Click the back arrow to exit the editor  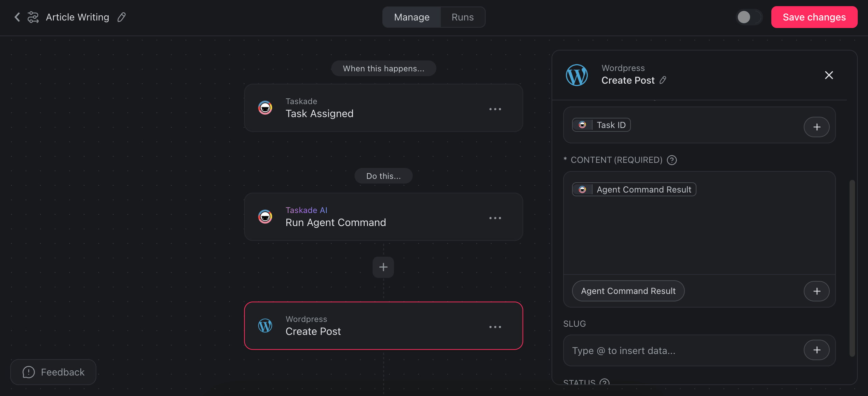tap(16, 17)
